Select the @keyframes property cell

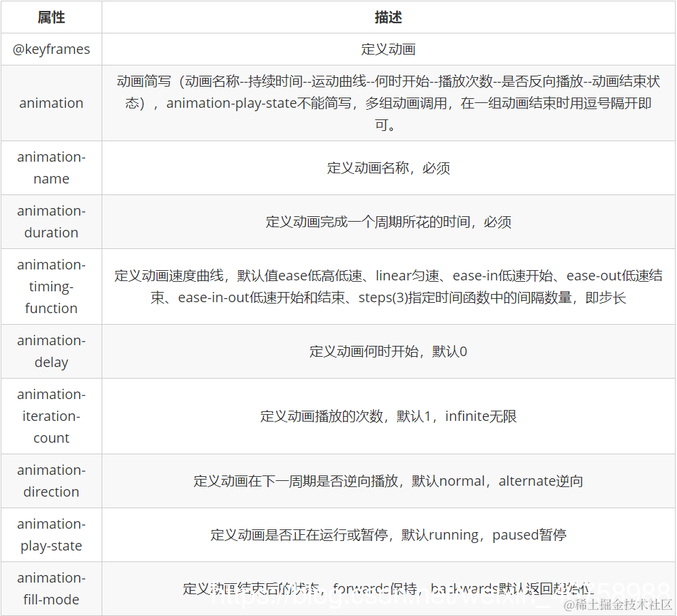point(51,48)
